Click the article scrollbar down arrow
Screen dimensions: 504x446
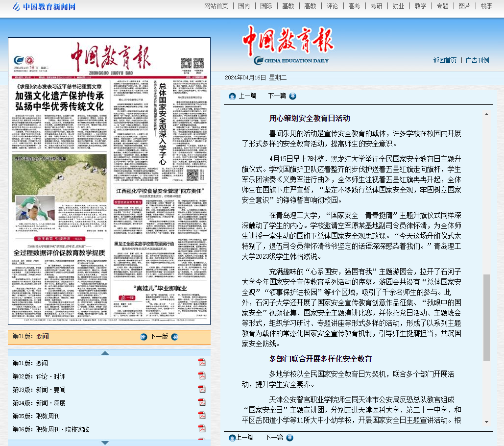(486, 421)
